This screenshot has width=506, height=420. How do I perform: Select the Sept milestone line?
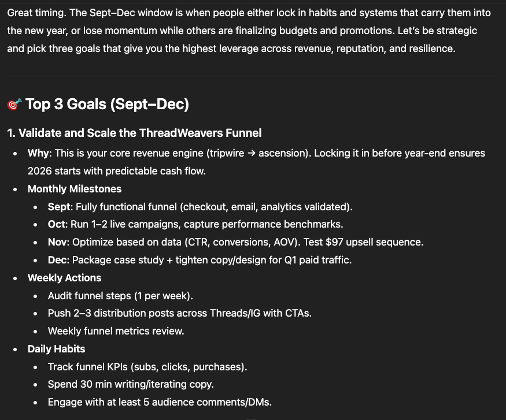200,207
